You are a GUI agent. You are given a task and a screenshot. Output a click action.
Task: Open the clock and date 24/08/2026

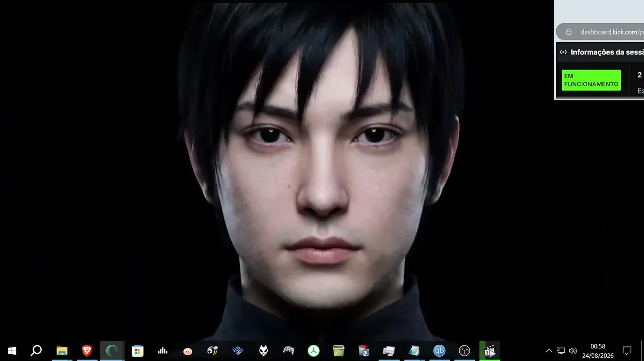click(598, 351)
